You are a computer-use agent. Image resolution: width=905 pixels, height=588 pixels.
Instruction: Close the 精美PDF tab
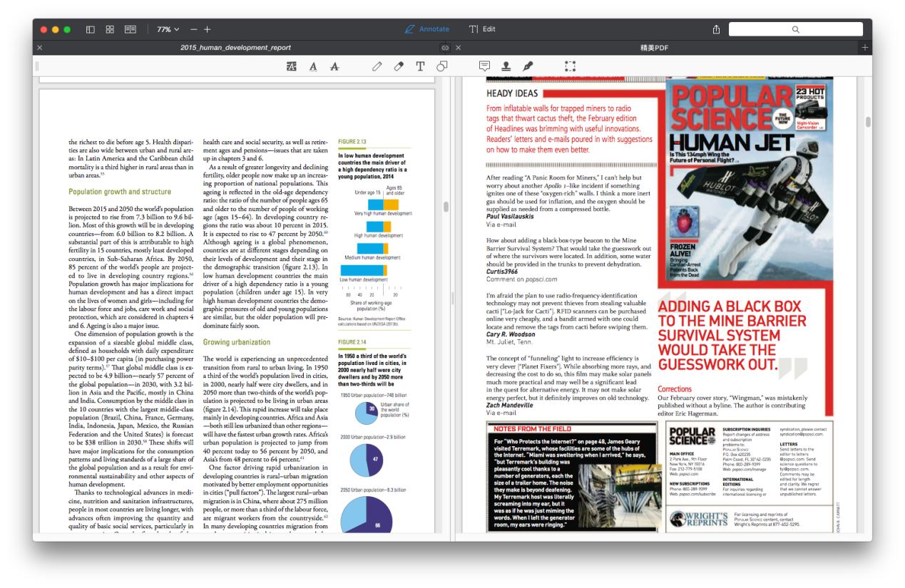(x=459, y=48)
